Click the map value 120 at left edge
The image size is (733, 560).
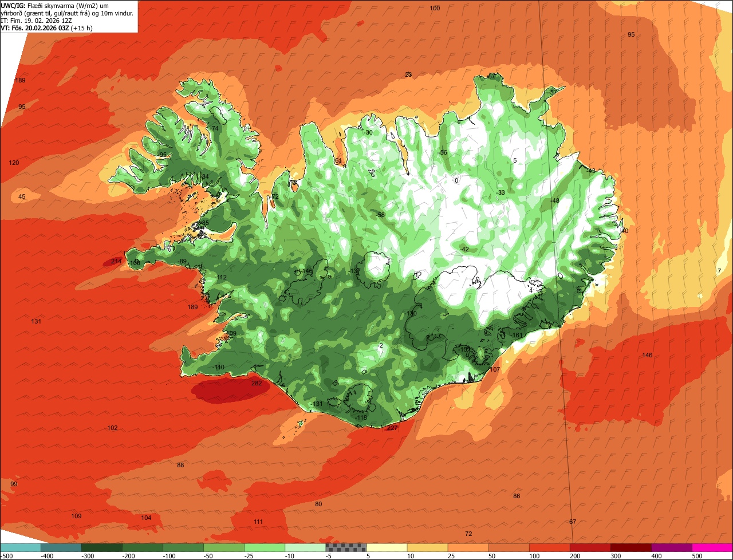14,163
